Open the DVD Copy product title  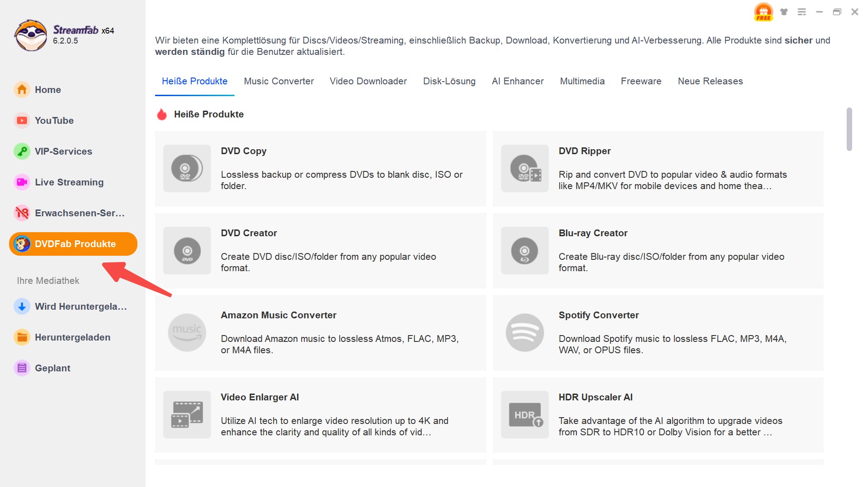(244, 151)
